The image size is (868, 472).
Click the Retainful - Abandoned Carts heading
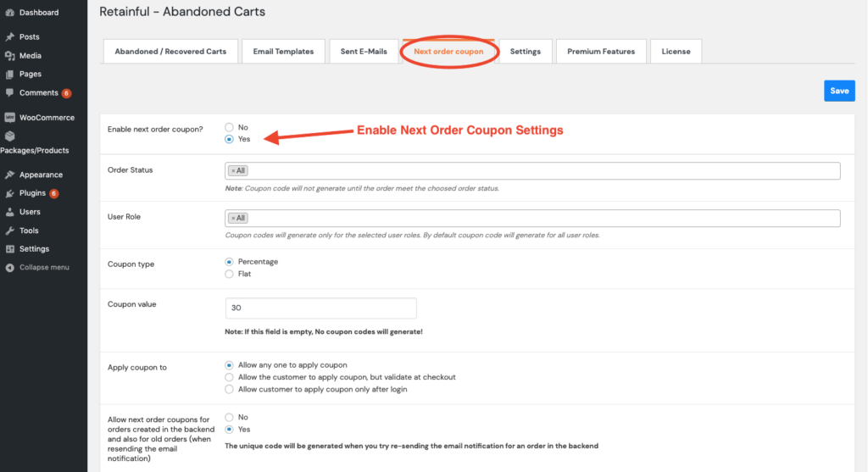click(x=182, y=12)
